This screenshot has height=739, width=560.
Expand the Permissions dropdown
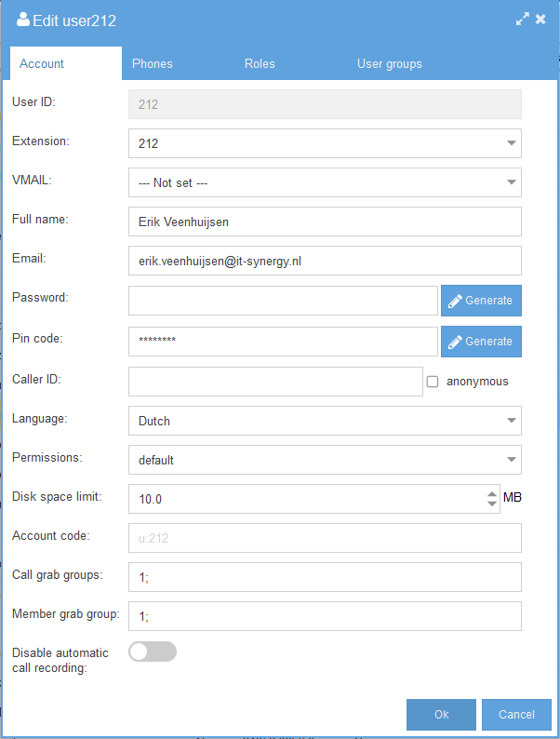click(325, 460)
